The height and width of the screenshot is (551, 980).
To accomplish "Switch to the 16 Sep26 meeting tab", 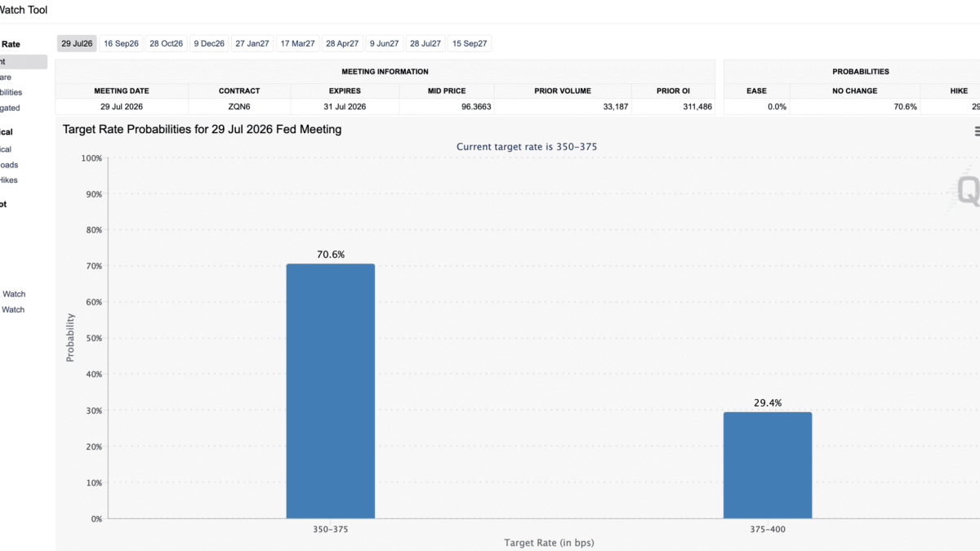I will coord(121,43).
